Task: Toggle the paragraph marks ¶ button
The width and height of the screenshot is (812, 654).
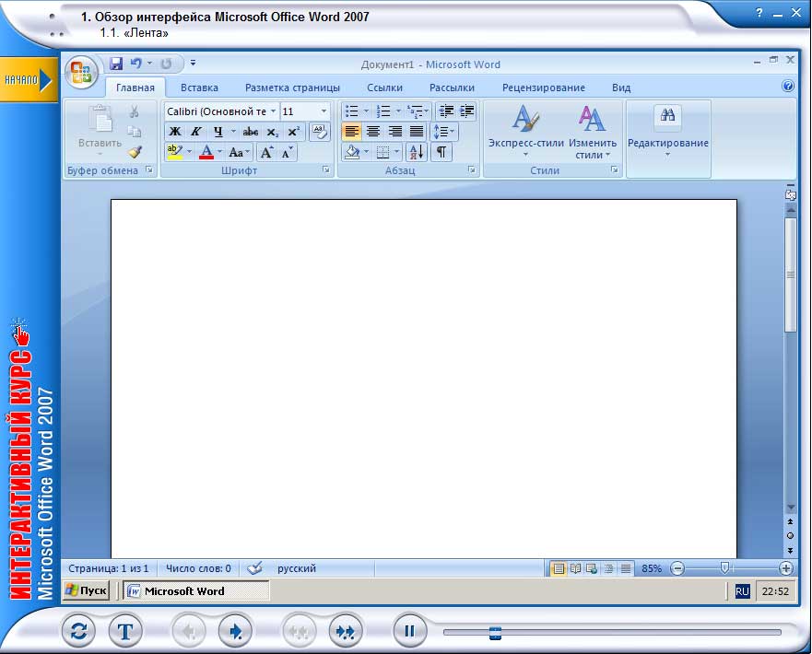Action: point(441,152)
